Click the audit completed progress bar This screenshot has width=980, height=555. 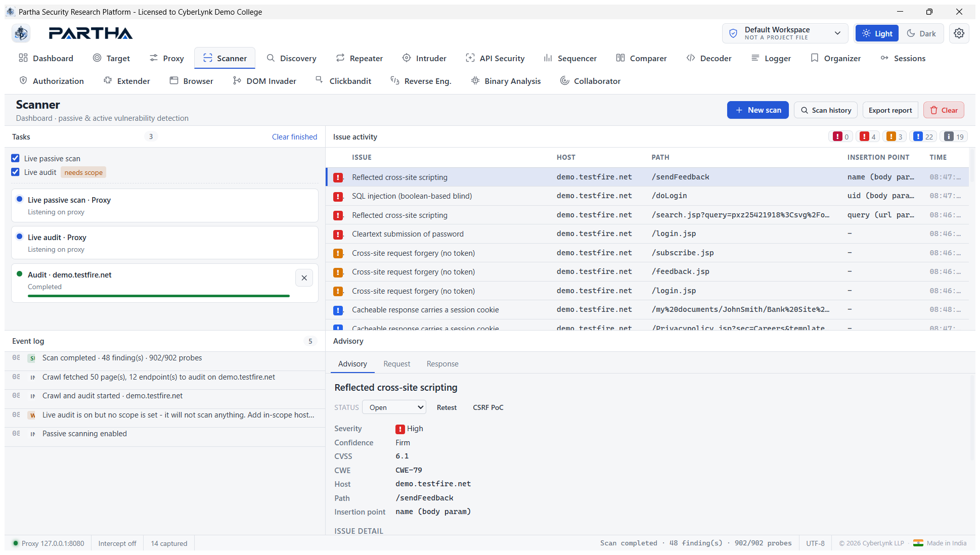point(159,296)
